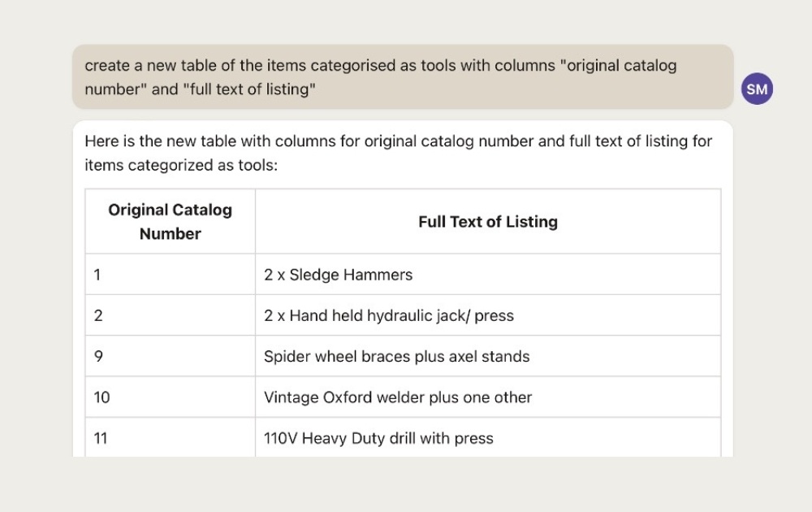Select the "110V Heavy Duty drill with press" cell

click(488, 438)
